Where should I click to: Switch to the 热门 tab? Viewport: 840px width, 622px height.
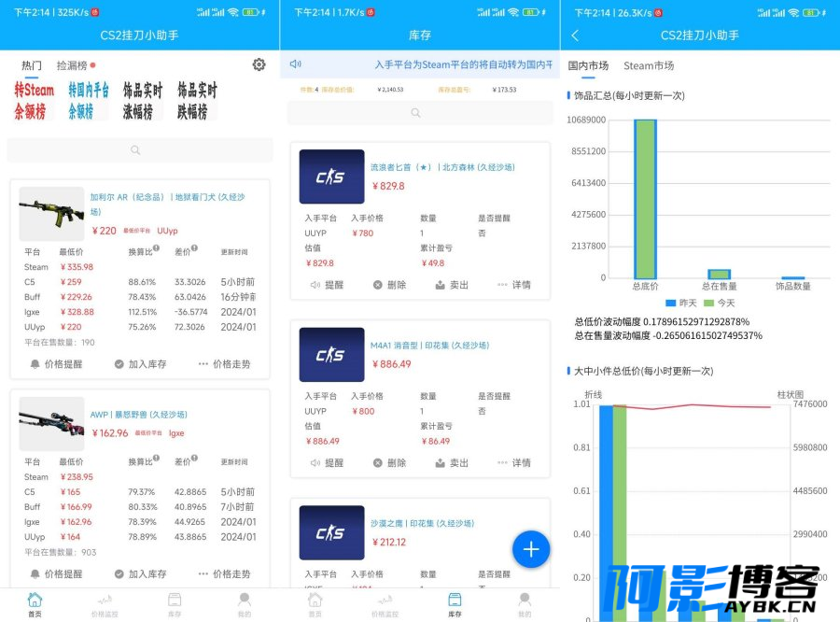tap(32, 65)
